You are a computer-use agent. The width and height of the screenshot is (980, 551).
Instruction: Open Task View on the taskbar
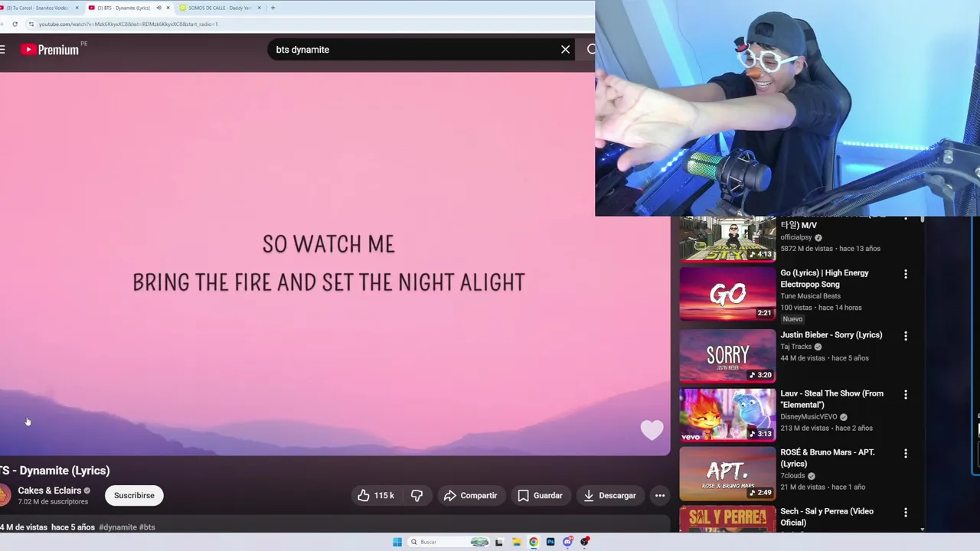pyautogui.click(x=499, y=542)
